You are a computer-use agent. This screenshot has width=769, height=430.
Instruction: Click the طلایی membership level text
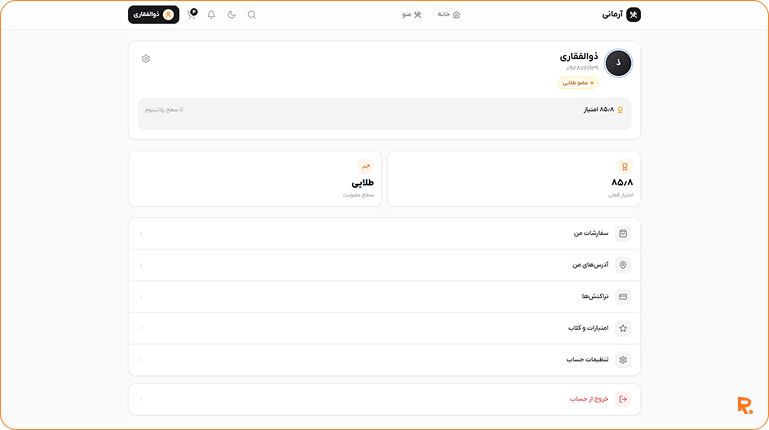(x=362, y=183)
